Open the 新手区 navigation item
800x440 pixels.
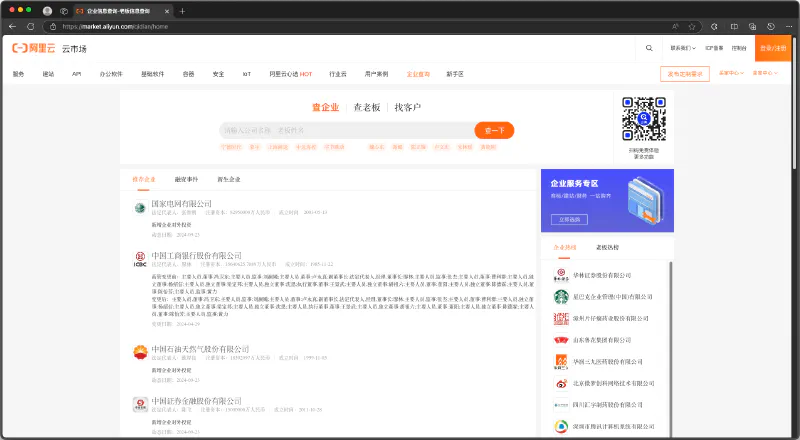pyautogui.click(x=455, y=74)
